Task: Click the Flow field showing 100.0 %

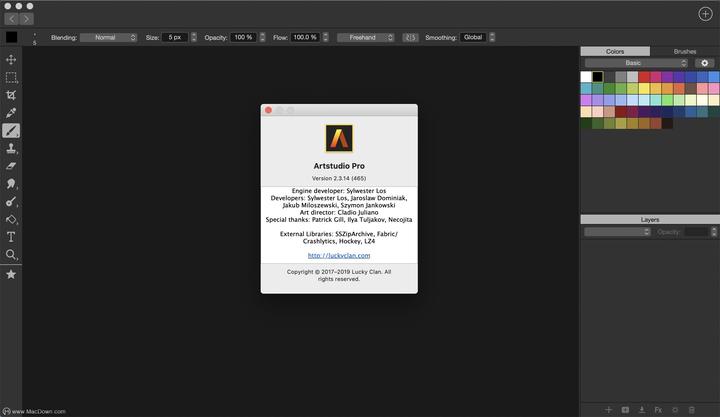Action: [x=305, y=38]
